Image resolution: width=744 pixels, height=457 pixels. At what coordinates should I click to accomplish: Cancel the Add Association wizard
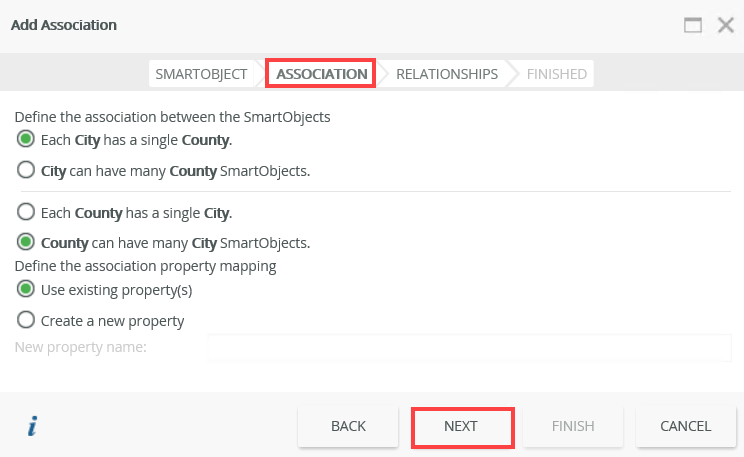click(x=685, y=426)
